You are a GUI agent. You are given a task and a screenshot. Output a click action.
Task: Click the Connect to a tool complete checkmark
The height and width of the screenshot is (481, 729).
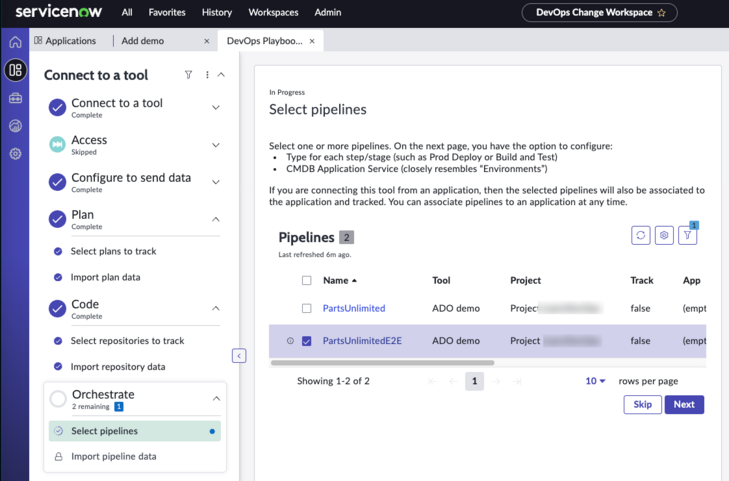[58, 107]
